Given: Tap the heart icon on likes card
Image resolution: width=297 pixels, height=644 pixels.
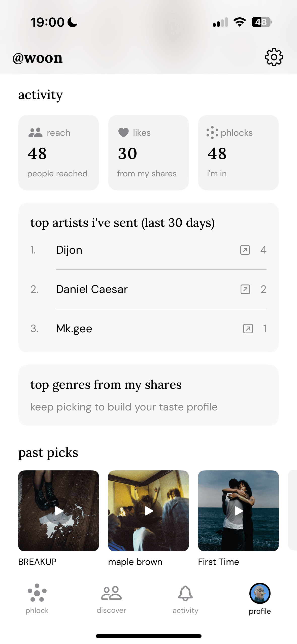Looking at the screenshot, I should (123, 133).
